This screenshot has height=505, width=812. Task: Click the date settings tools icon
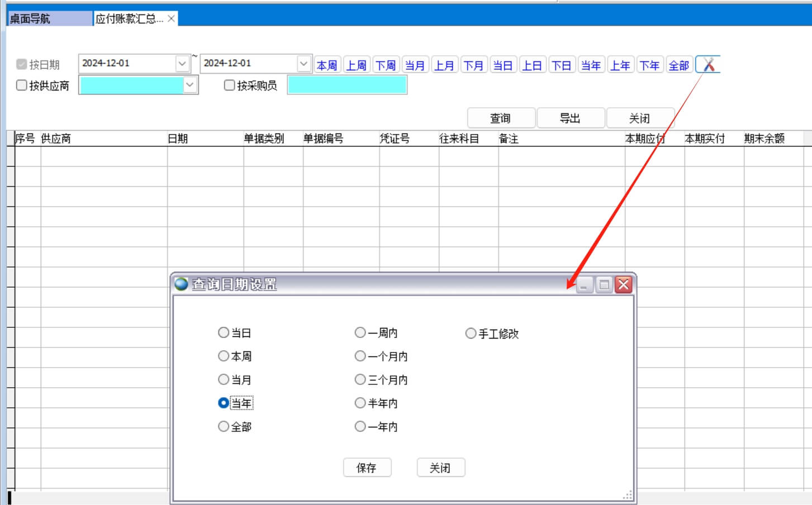tap(708, 65)
